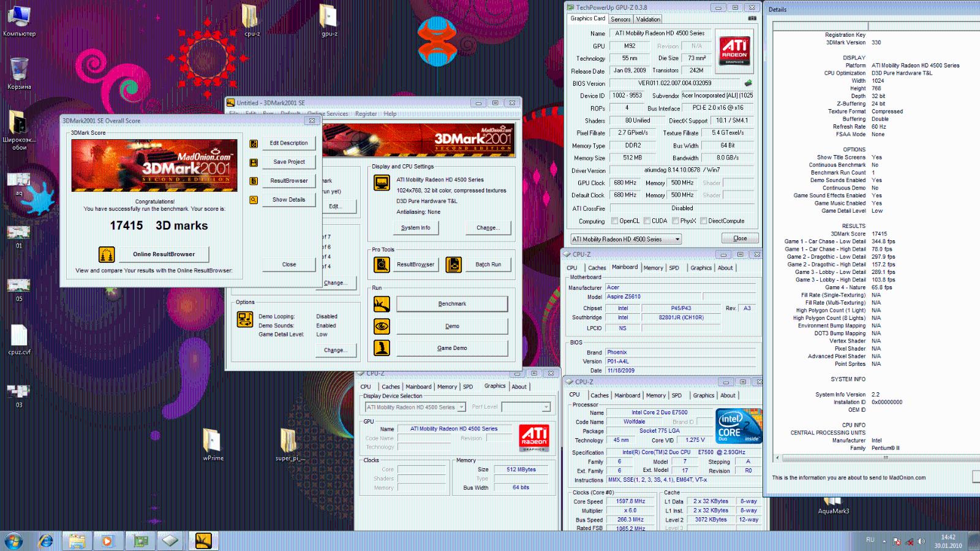
Task: Click the Benchmark button in Run section
Action: 452,304
